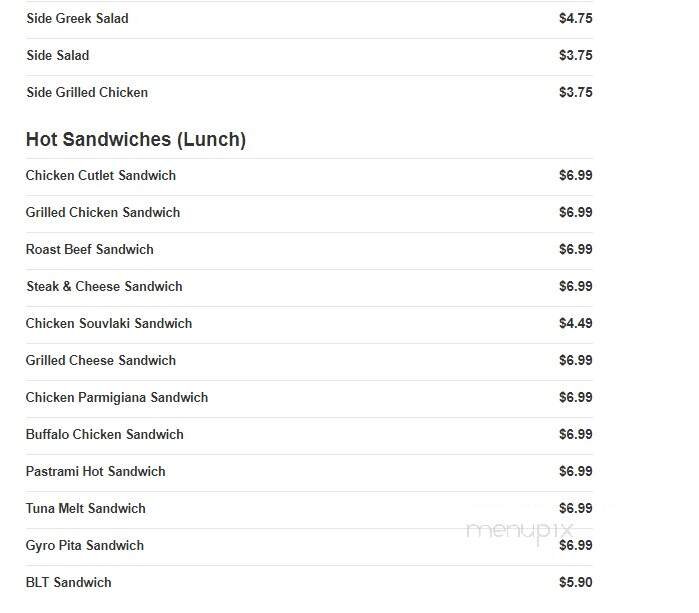Choose the Grilled Chicken Sandwich entry
Image resolution: width=699 pixels, height=613 pixels.
(103, 212)
